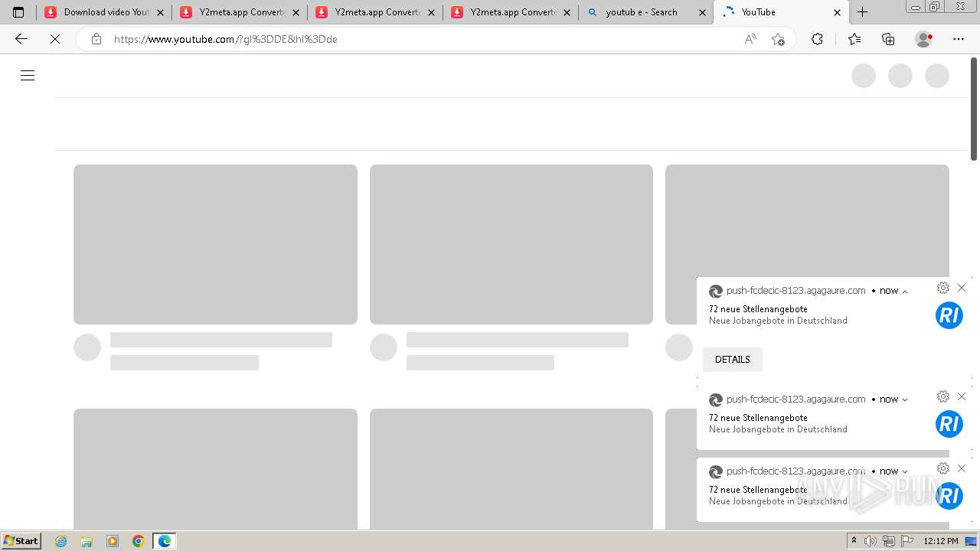Open first loading video thumbnail placeholder
The width and height of the screenshot is (980, 551).
click(215, 244)
